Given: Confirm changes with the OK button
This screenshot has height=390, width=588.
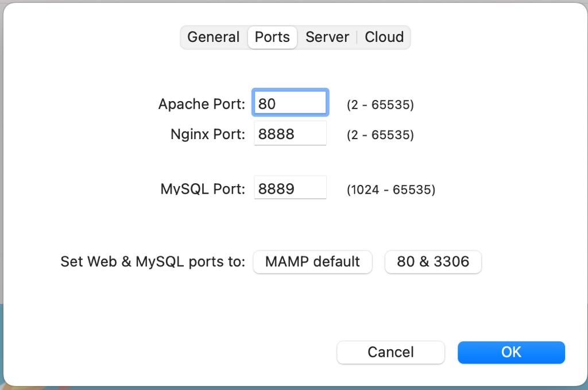Looking at the screenshot, I should pyautogui.click(x=511, y=352).
